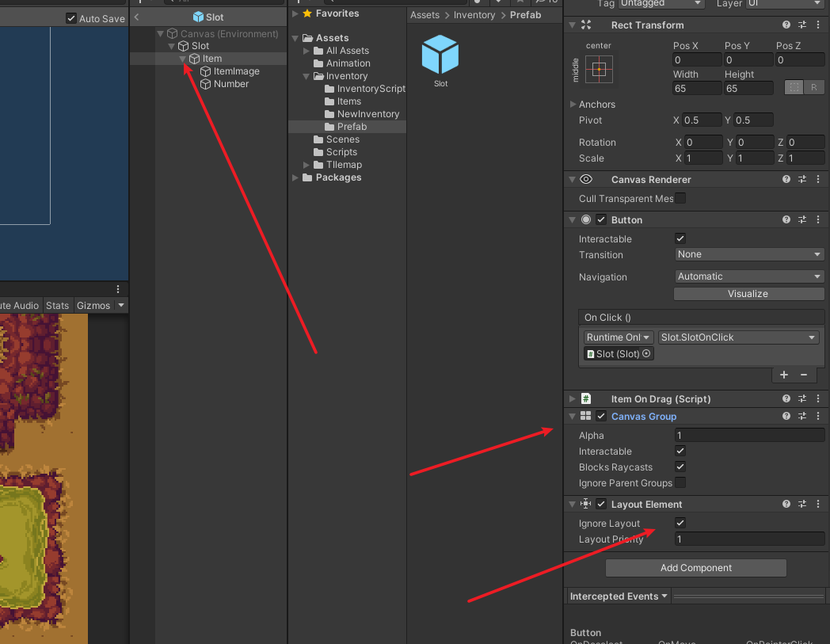Open the anchor presets selector

pyautogui.click(x=600, y=70)
